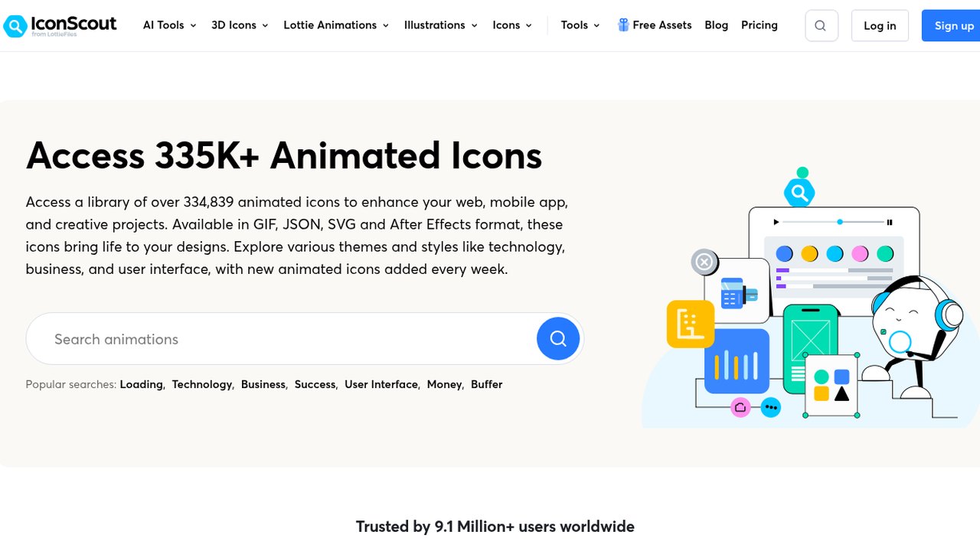Expand the Icons dropdown
This screenshot has width=980, height=551.
tap(512, 25)
